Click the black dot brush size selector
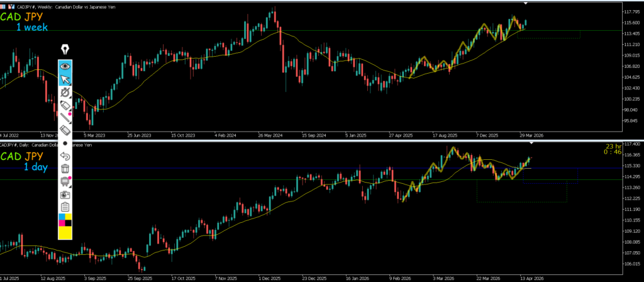This screenshot has height=282, width=644. pyautogui.click(x=65, y=143)
